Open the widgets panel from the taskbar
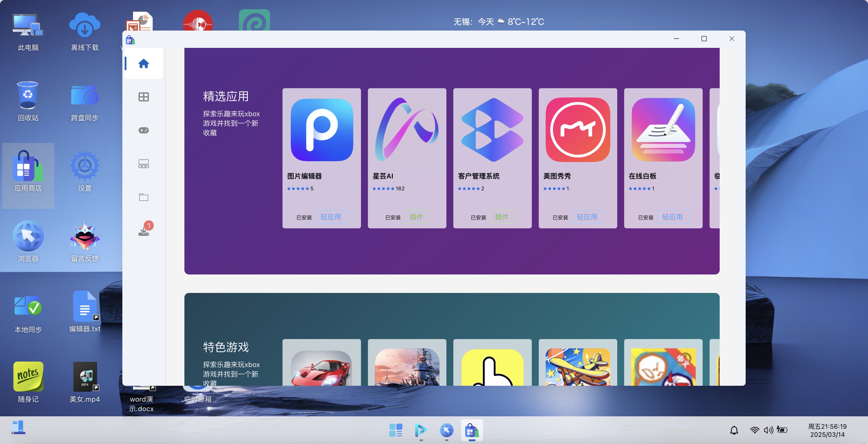Image resolution: width=868 pixels, height=444 pixels. [396, 430]
